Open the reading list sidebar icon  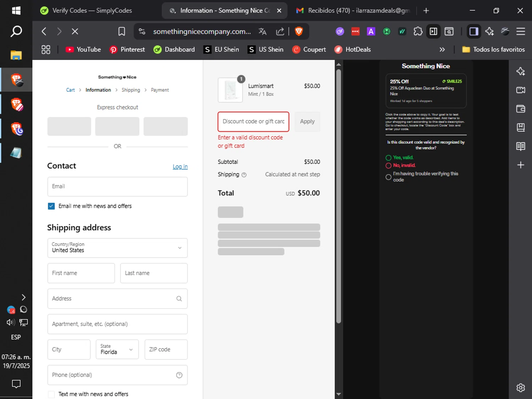point(521,146)
